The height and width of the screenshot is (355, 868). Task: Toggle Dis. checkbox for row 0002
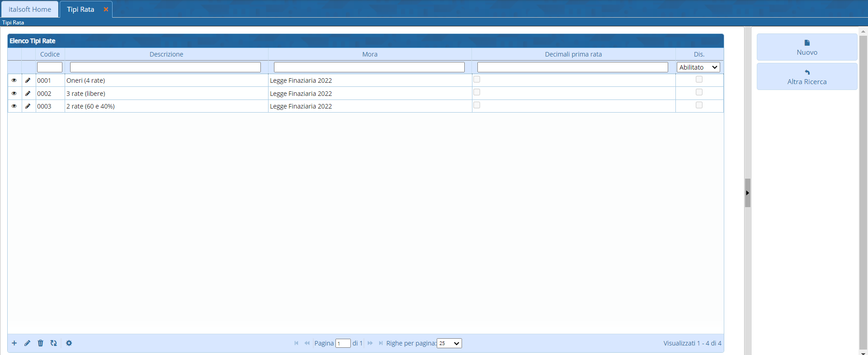(x=699, y=92)
